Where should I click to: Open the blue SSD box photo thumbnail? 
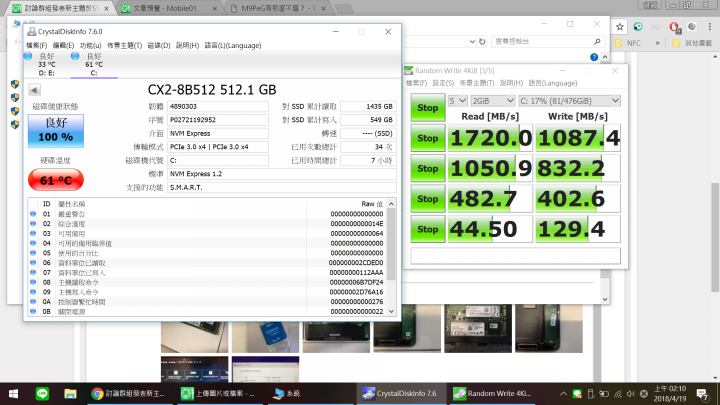(265, 337)
